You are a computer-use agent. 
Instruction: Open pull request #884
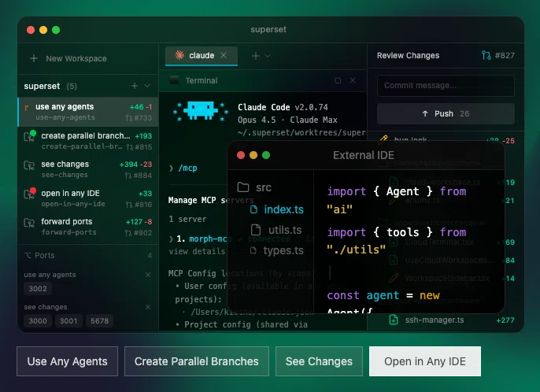pyautogui.click(x=139, y=176)
